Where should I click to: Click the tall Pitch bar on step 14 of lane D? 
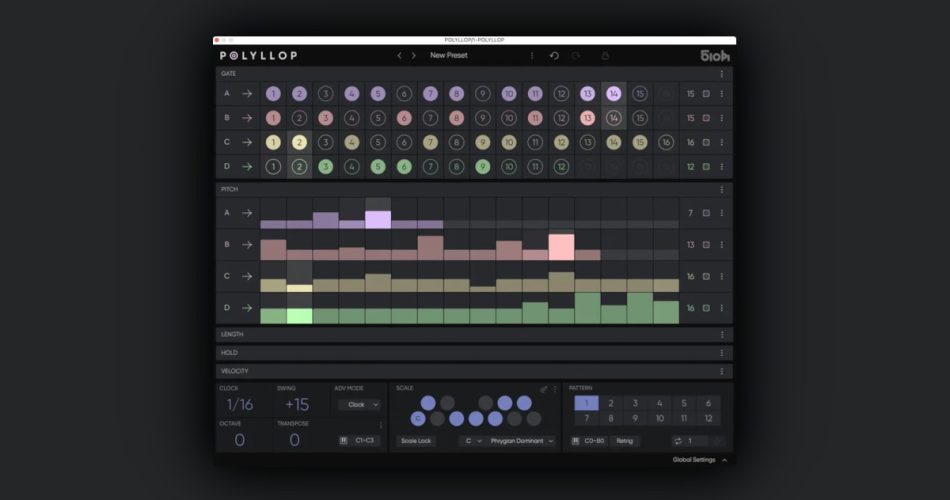[x=614, y=313]
